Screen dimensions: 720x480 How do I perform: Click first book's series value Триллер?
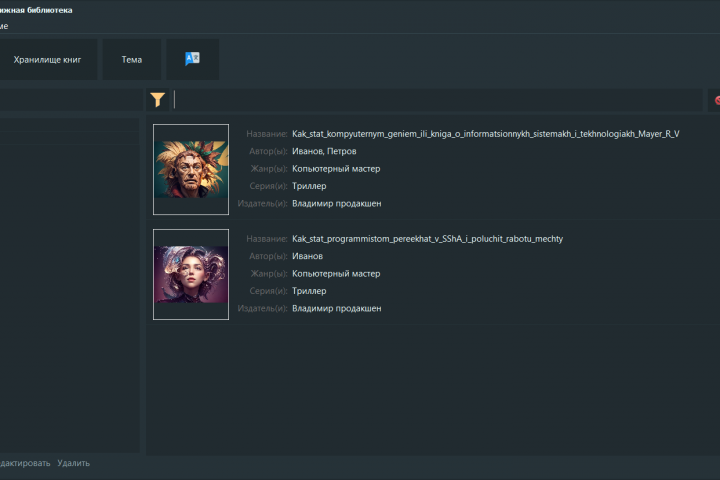(x=309, y=186)
